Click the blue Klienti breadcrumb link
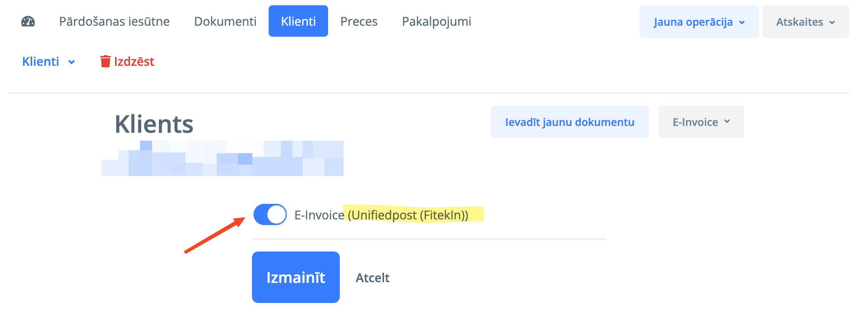Screen dimensions: 868x323 (40, 61)
